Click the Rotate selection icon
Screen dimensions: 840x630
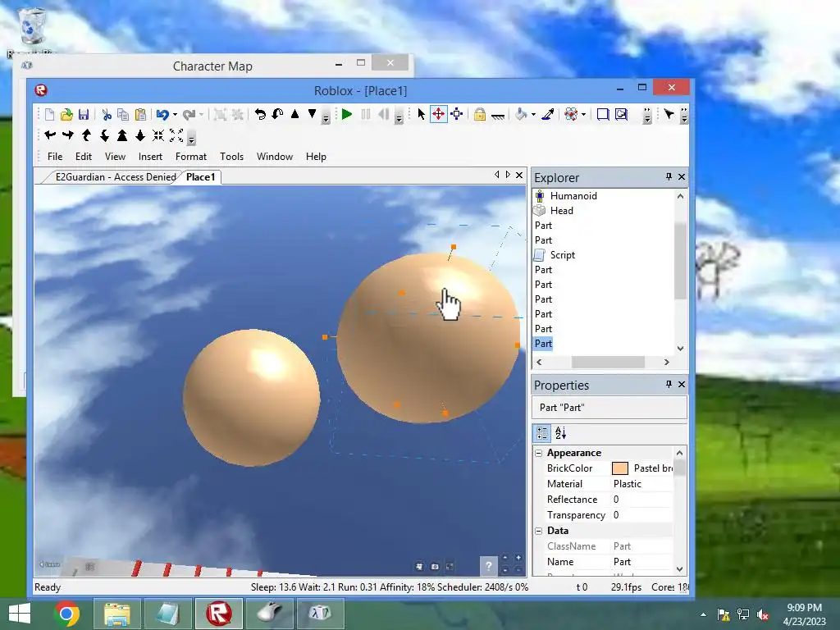pyautogui.click(x=260, y=114)
